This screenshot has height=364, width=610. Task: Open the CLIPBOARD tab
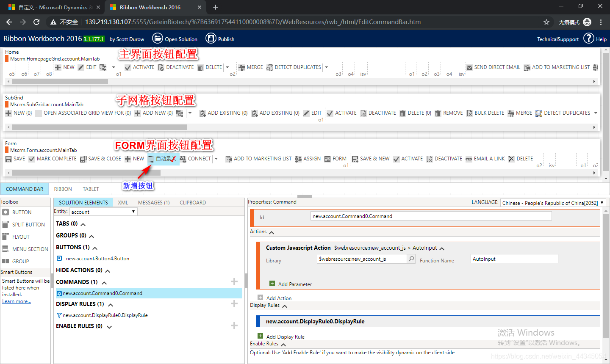(193, 203)
